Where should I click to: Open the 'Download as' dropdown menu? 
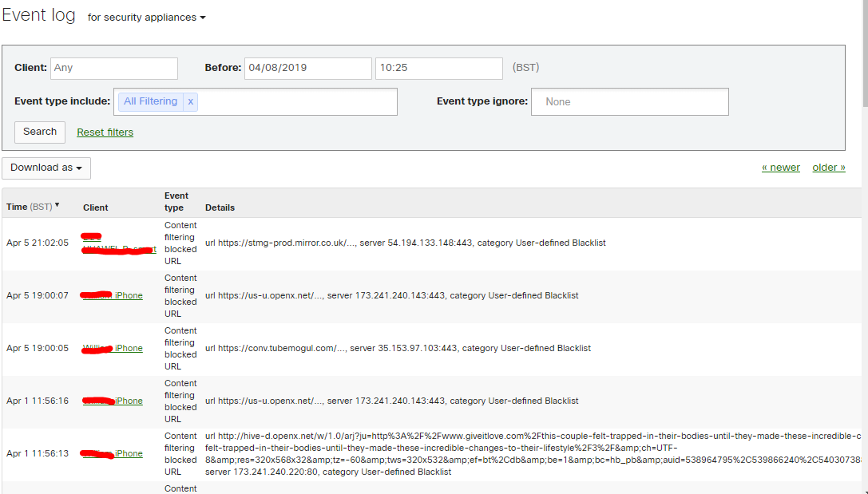click(x=46, y=168)
